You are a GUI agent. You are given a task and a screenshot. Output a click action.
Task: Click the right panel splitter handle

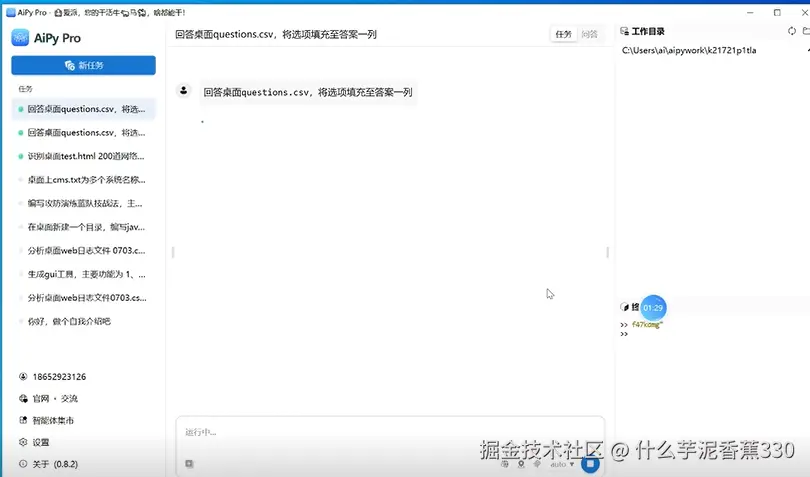608,252
